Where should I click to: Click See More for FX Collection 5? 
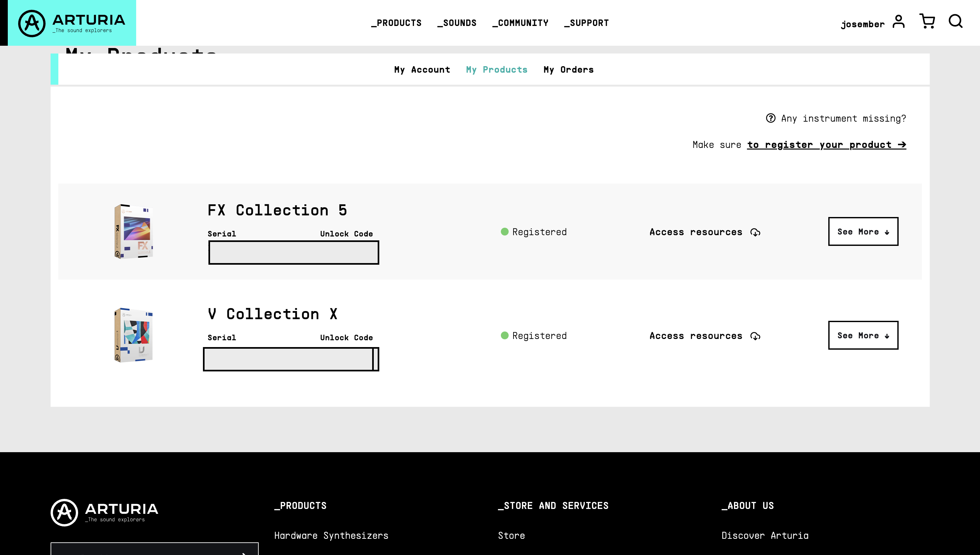coord(863,231)
